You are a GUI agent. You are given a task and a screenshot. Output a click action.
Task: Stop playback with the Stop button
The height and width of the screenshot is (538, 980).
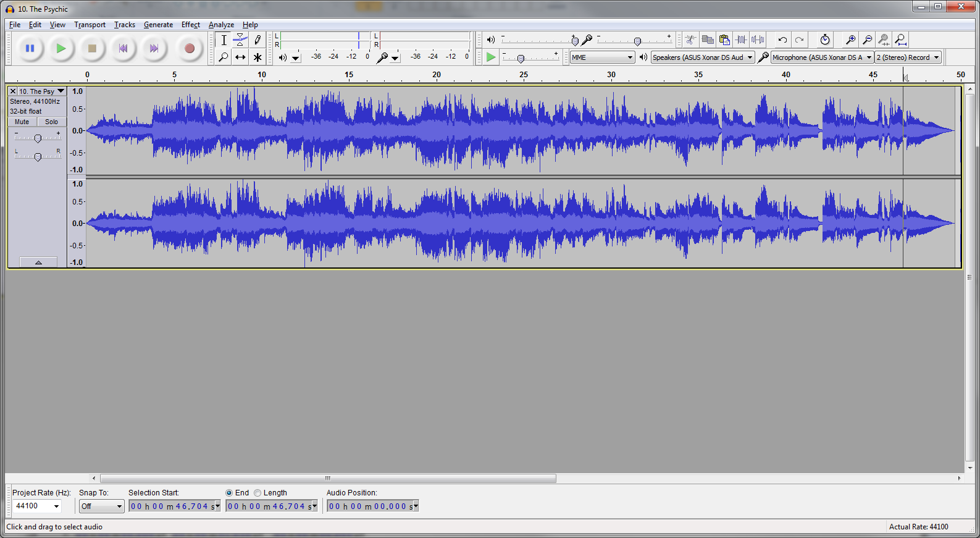pos(92,48)
